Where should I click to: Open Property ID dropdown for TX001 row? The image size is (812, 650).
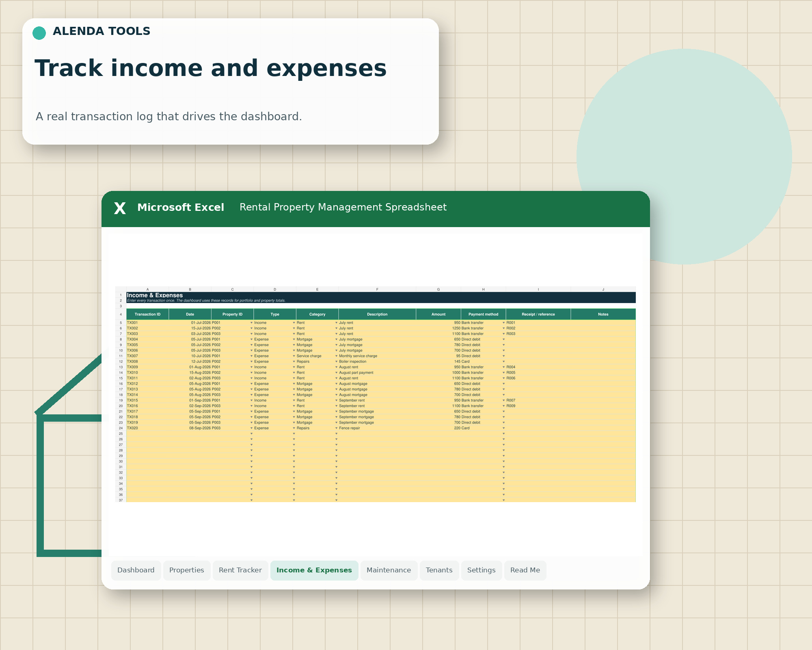point(251,323)
